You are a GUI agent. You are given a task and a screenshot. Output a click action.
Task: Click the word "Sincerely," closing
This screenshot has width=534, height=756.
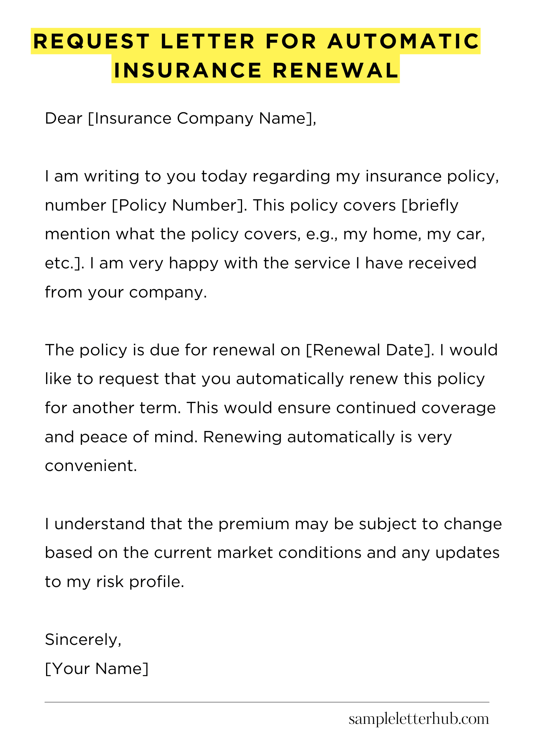click(83, 640)
